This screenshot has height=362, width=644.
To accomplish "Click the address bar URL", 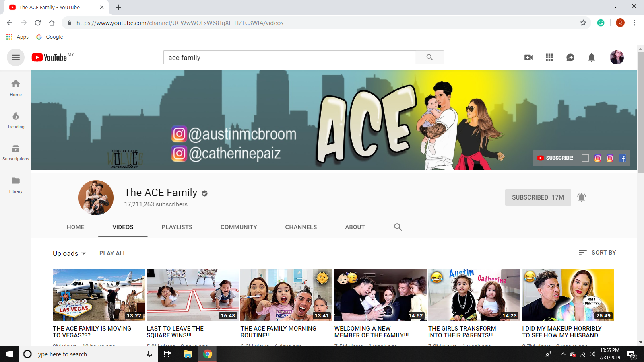I will pos(180,23).
